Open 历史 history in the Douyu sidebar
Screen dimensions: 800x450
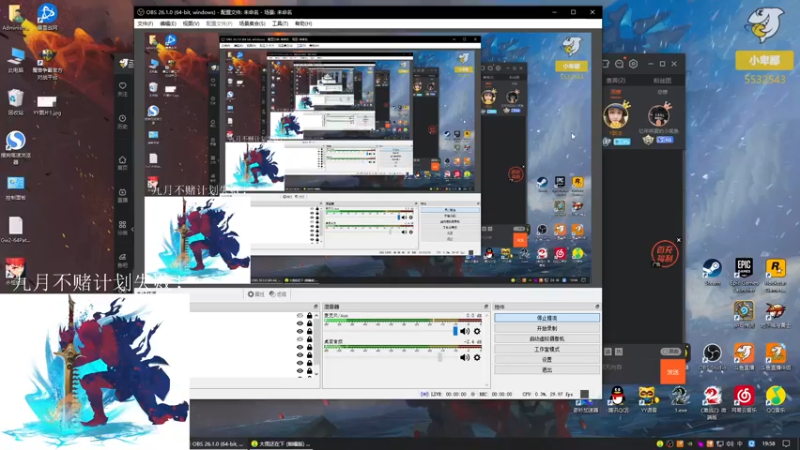(x=122, y=121)
